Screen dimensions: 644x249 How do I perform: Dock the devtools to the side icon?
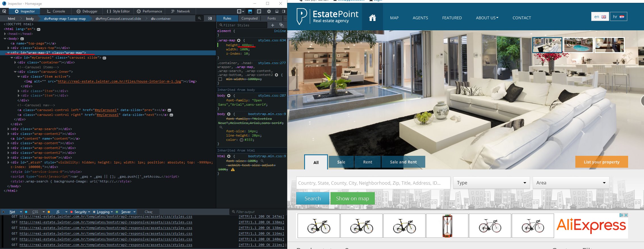pos(284,11)
